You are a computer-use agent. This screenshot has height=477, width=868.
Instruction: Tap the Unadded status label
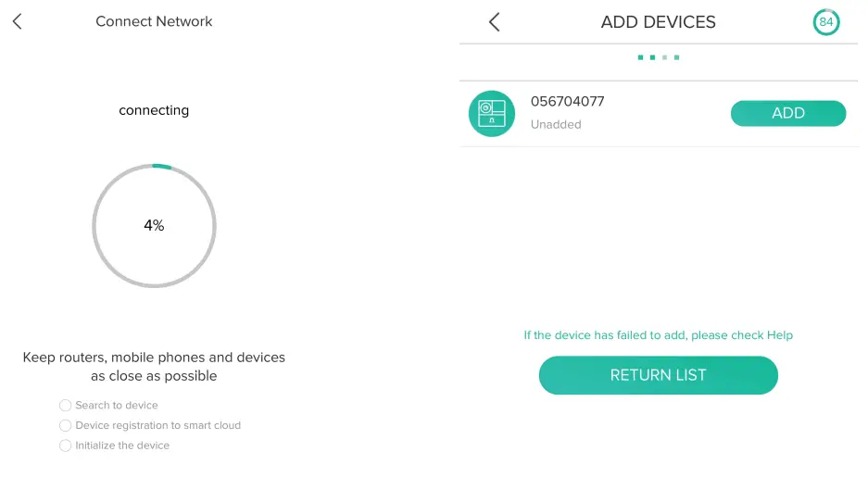pos(556,125)
